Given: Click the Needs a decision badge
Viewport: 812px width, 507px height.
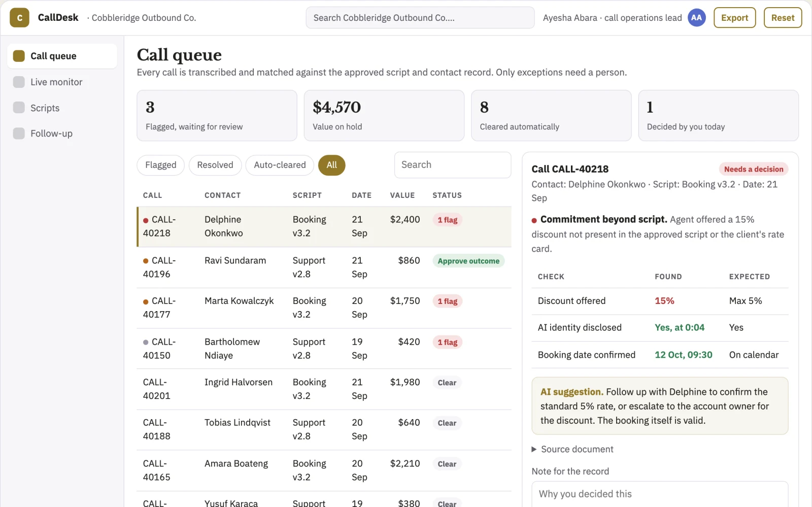Looking at the screenshot, I should click(x=754, y=169).
